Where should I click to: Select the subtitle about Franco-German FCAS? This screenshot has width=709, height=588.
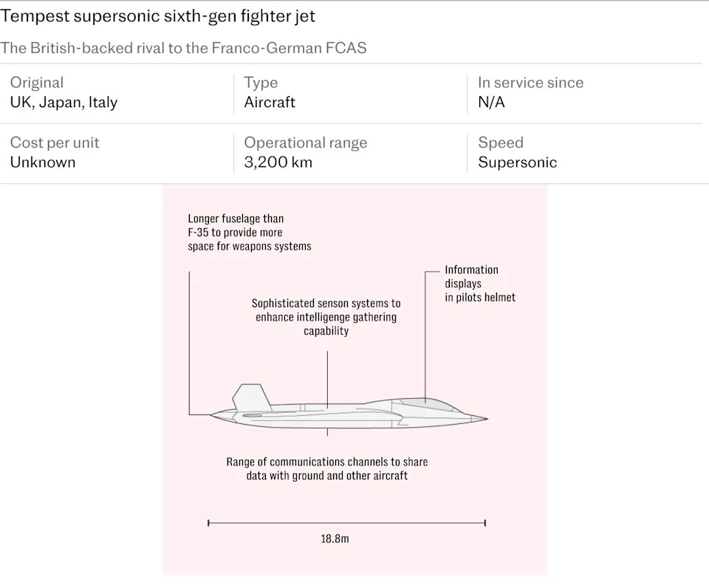[183, 48]
